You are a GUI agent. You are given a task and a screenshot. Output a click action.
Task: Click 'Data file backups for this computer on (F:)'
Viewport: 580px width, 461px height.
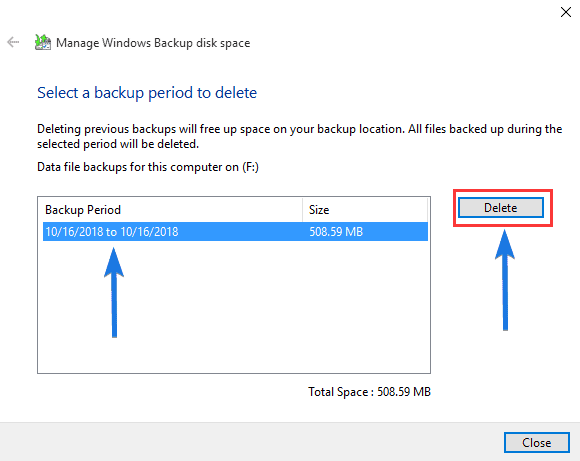[148, 167]
